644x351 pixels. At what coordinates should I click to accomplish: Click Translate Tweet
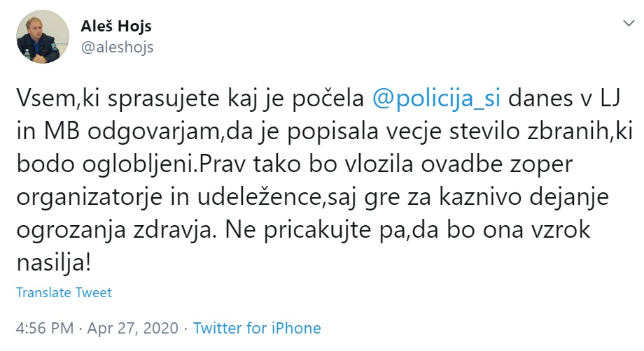[x=64, y=293]
